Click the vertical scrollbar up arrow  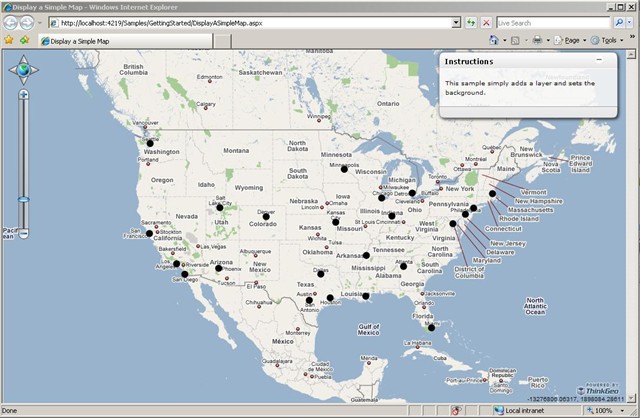[631, 54]
